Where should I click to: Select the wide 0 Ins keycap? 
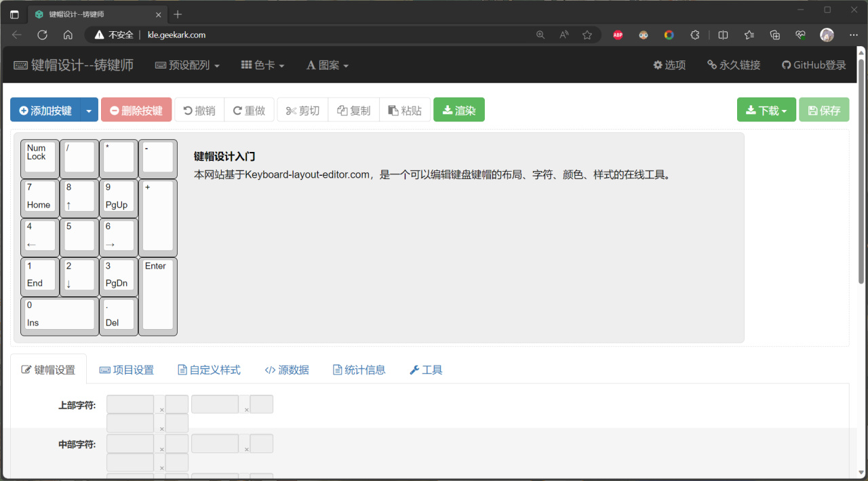[60, 316]
